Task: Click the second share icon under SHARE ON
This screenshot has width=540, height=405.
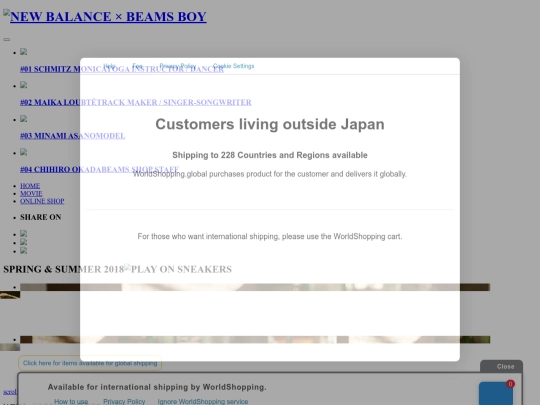Action: pyautogui.click(x=23, y=242)
